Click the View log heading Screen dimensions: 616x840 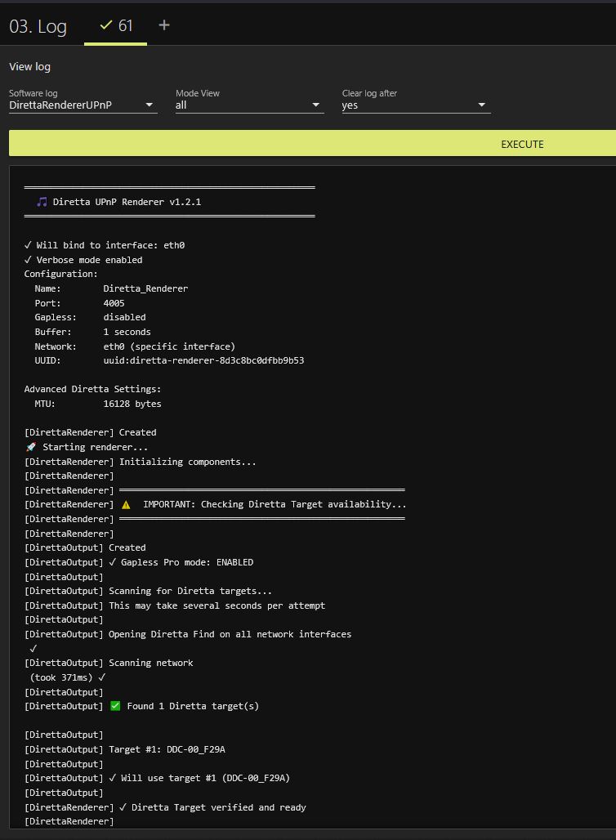pos(29,66)
